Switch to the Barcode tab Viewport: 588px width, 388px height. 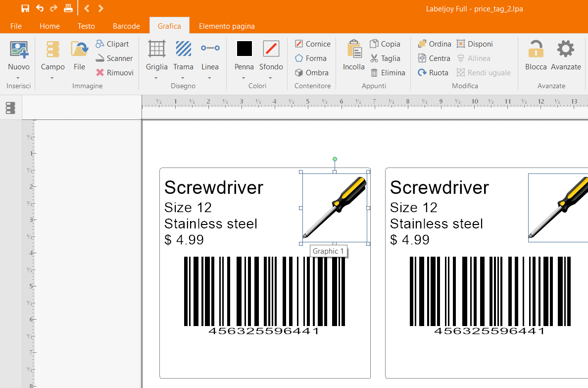tap(126, 26)
